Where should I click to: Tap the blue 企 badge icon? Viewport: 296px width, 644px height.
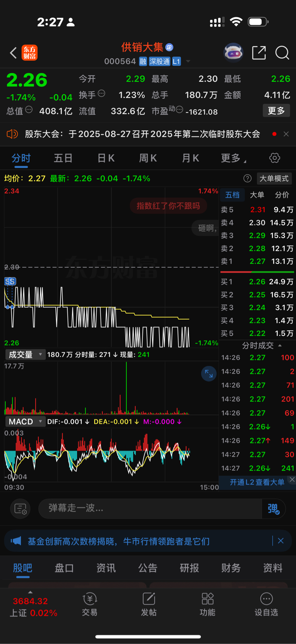tap(169, 47)
